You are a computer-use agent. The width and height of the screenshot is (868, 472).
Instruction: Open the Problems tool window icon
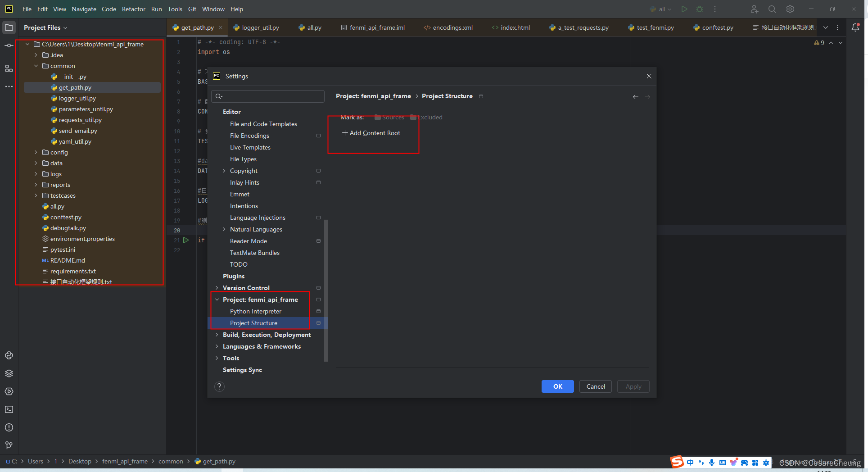tap(9, 427)
